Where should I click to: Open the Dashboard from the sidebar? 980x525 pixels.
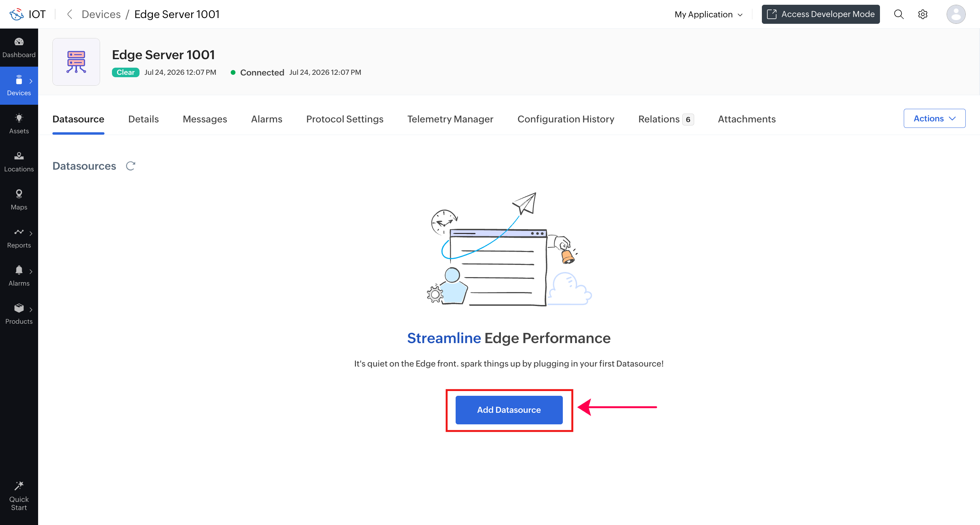coord(19,48)
